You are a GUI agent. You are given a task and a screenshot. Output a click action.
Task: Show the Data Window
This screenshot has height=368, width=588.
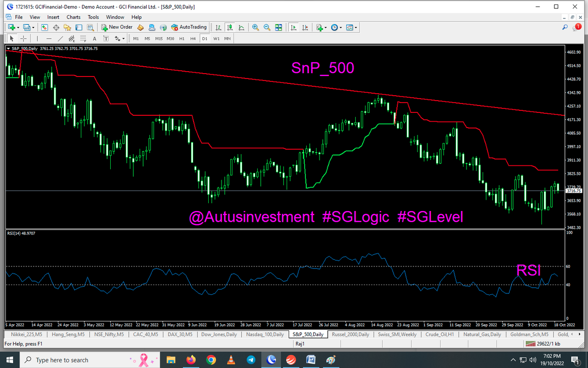pyautogui.click(x=56, y=27)
